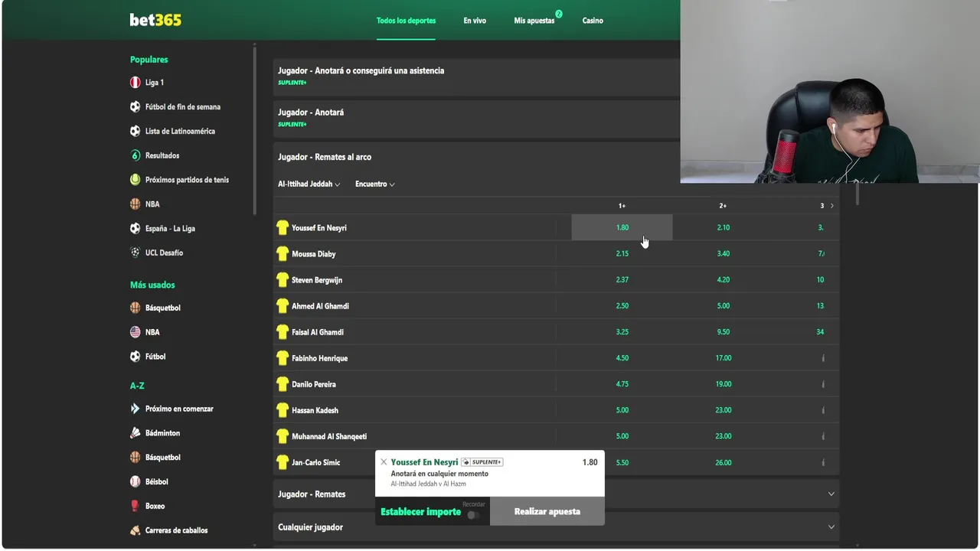Image resolution: width=980 pixels, height=551 pixels.
Task: Select Danilo Pereira 1+ odds 4.75
Action: click(x=622, y=384)
